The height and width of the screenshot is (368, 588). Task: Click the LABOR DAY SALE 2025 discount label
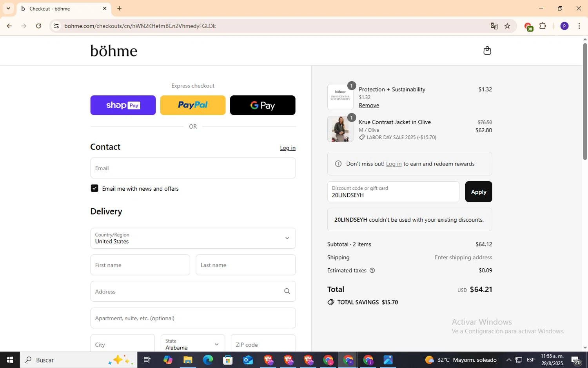(x=401, y=137)
